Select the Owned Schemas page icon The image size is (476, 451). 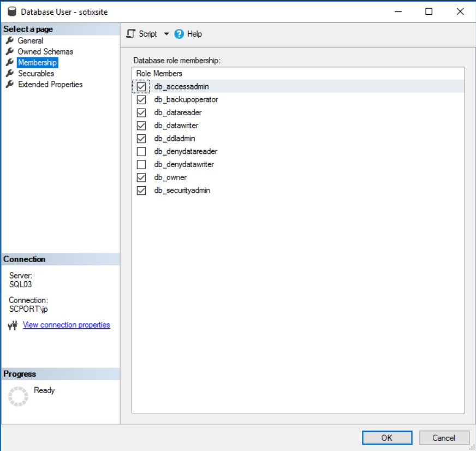point(10,52)
